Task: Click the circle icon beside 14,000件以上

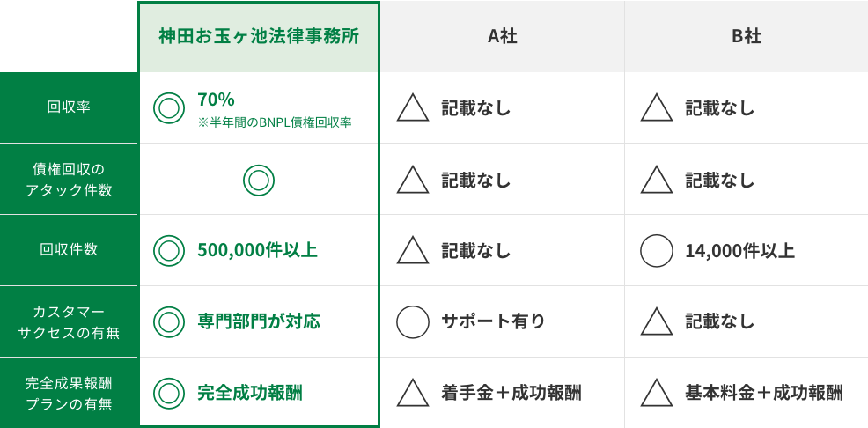Action: [x=657, y=250]
